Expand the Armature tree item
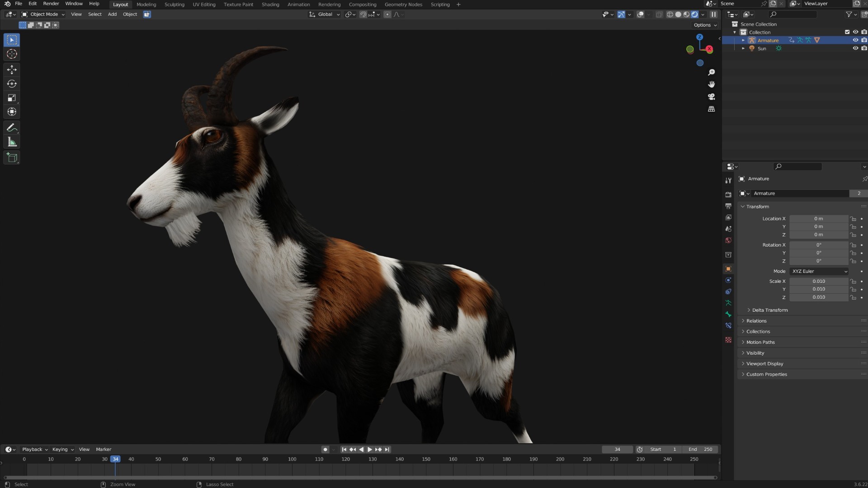The image size is (868, 488). click(x=743, y=40)
